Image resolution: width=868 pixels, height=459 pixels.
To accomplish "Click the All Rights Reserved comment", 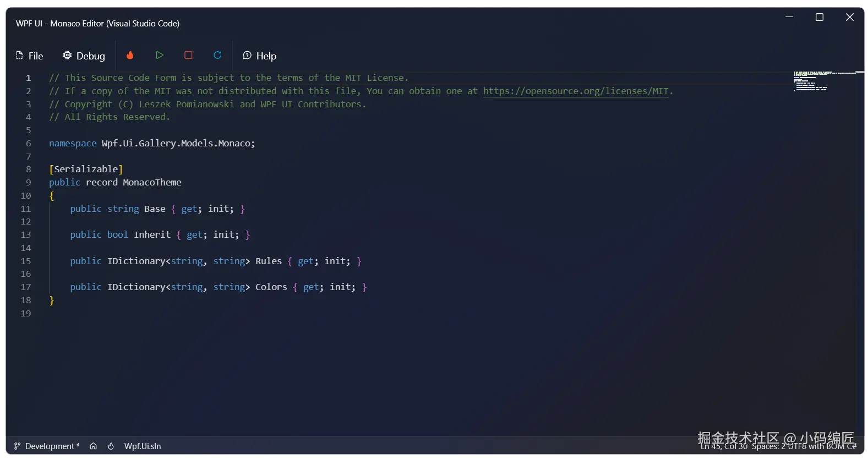I will coord(110,117).
